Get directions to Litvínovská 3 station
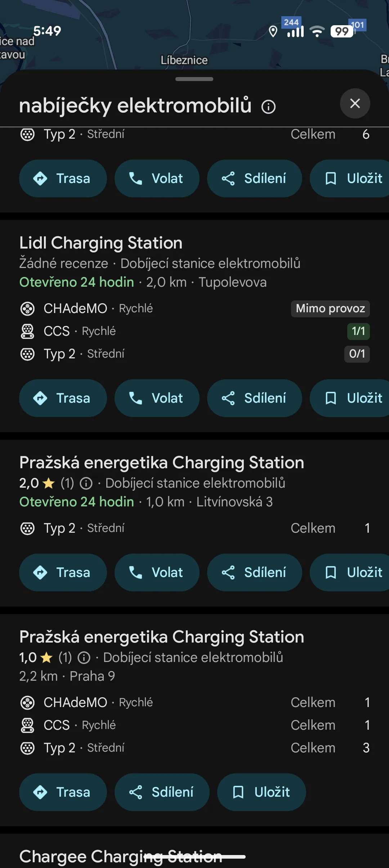The height and width of the screenshot is (868, 389). (63, 572)
